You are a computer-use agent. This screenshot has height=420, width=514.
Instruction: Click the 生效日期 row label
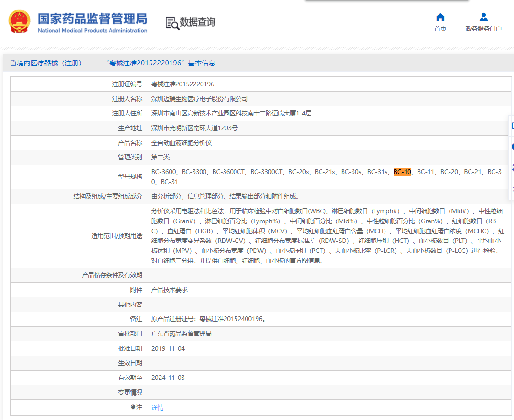[130, 363]
